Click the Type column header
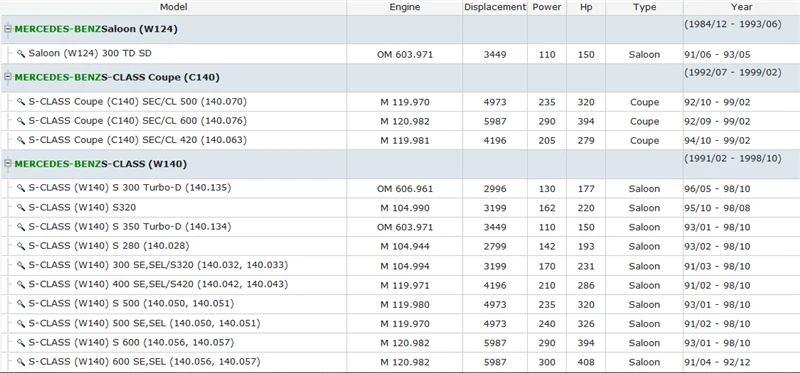 [x=644, y=7]
